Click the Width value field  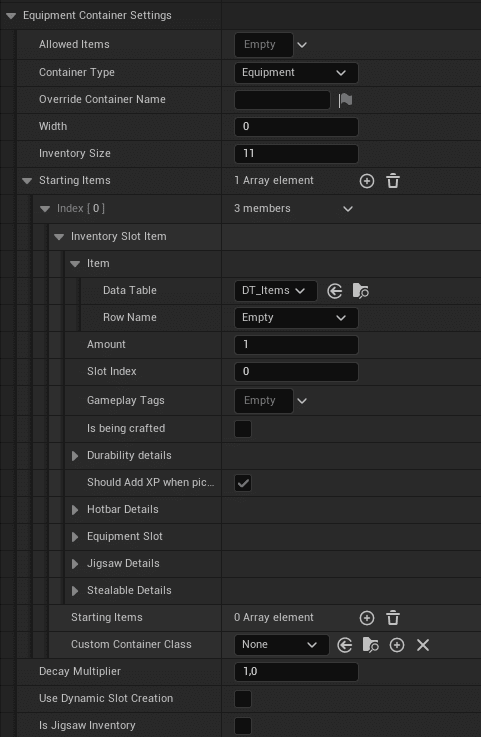point(296,127)
